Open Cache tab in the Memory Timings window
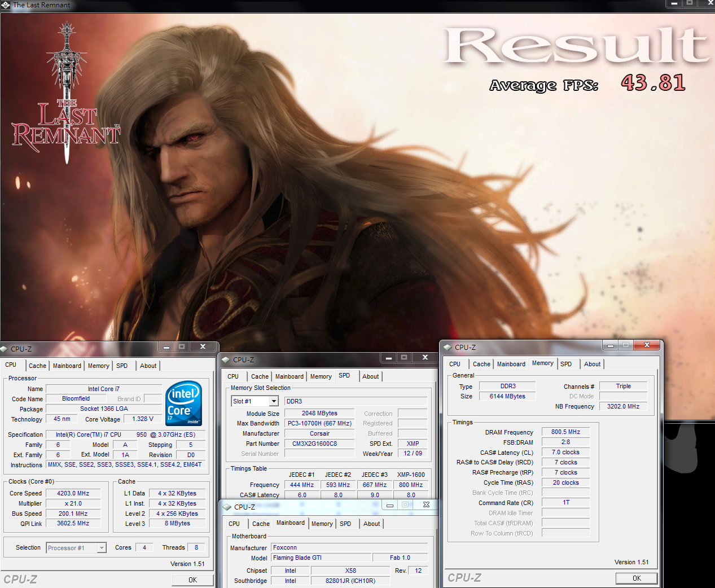The width and height of the screenshot is (715, 588). pyautogui.click(x=482, y=364)
